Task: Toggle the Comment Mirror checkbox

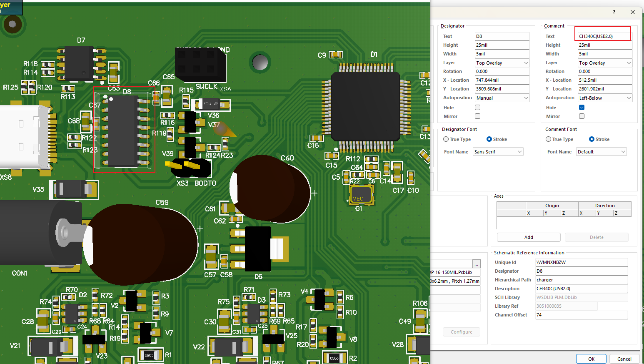Action: point(582,116)
